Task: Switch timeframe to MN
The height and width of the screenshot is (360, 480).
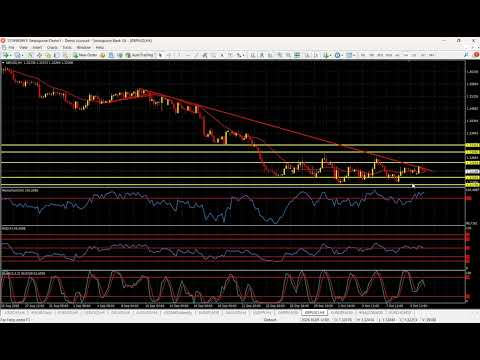Action: [x=432, y=55]
